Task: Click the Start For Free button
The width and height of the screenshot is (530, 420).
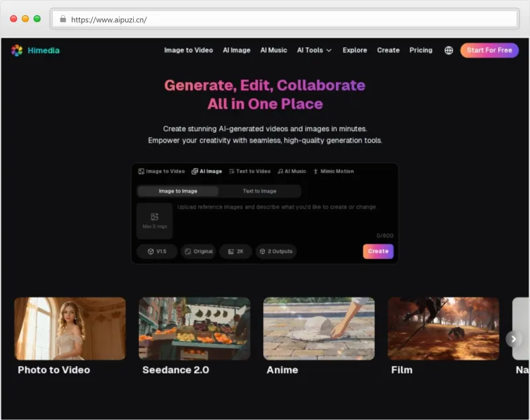Action: tap(489, 50)
